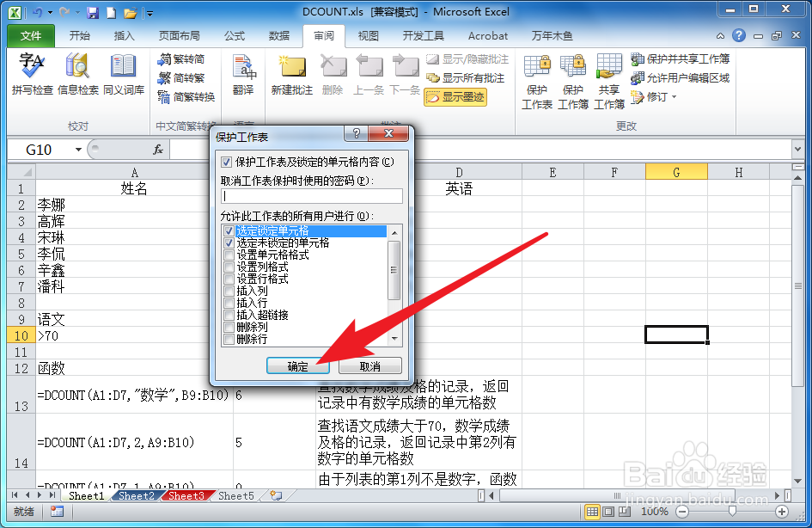Open the Research (信息检索) tool

tap(77, 74)
